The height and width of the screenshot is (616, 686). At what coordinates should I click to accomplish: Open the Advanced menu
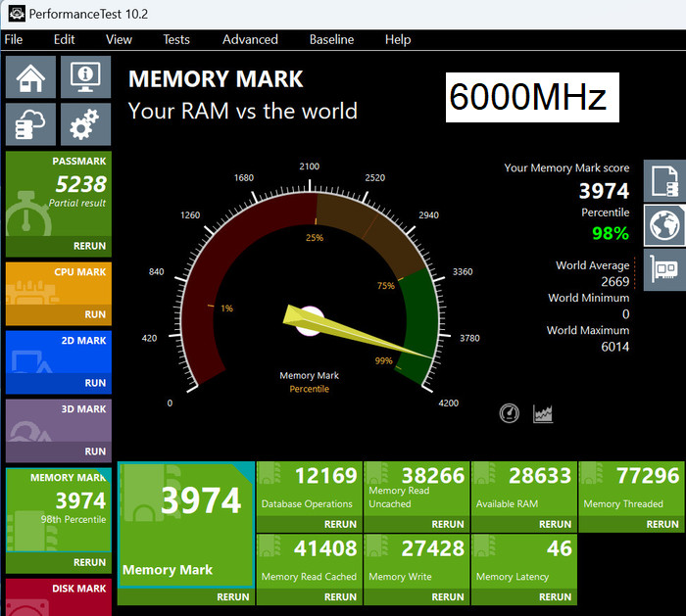[x=250, y=39]
